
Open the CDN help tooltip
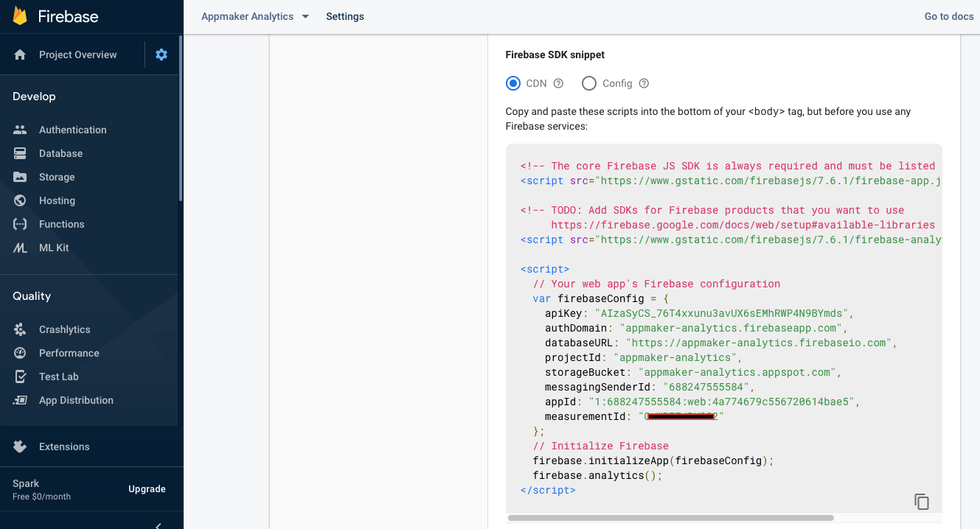(558, 83)
